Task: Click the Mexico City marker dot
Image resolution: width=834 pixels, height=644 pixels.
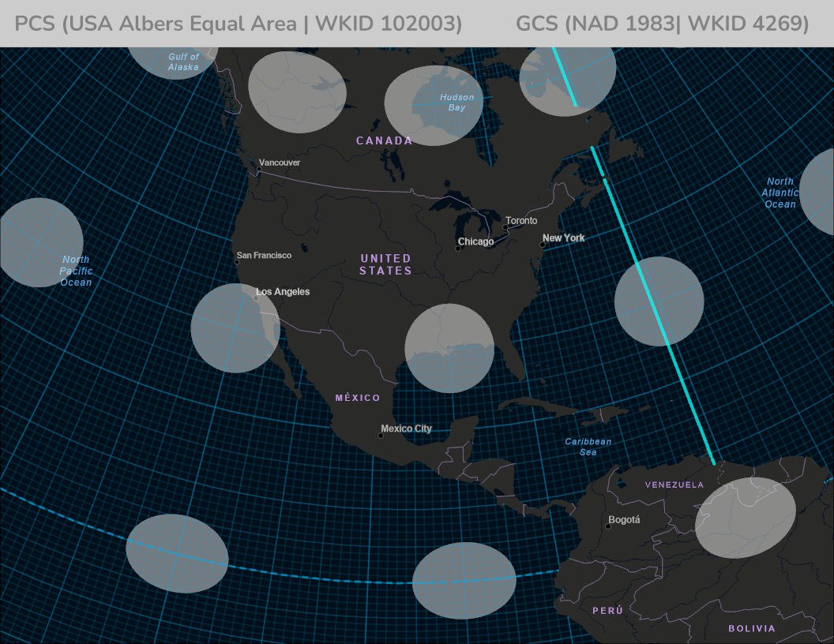Action: 381,436
